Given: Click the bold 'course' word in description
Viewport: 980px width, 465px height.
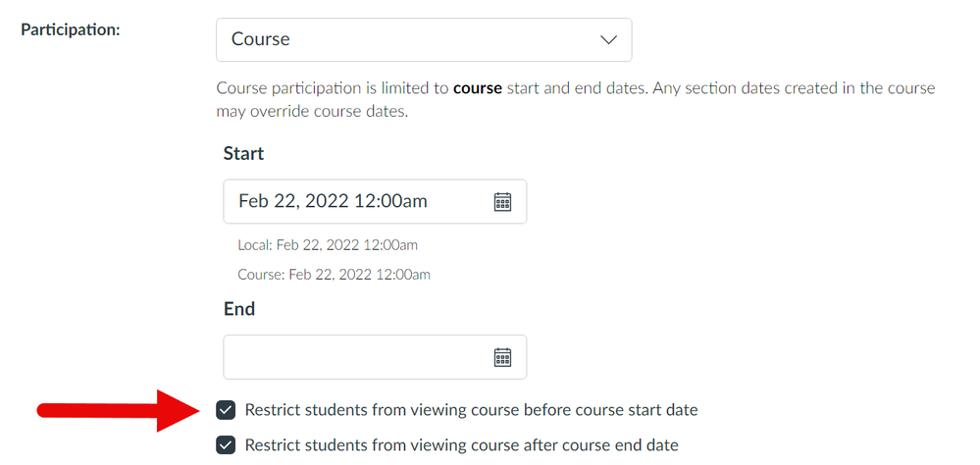Looking at the screenshot, I should 478,88.
